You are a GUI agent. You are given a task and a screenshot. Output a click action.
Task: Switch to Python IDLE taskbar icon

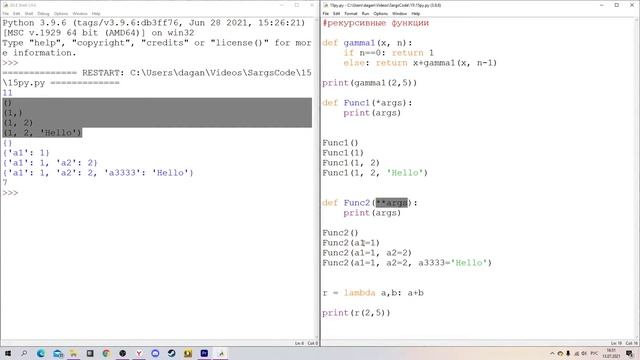[x=221, y=353]
